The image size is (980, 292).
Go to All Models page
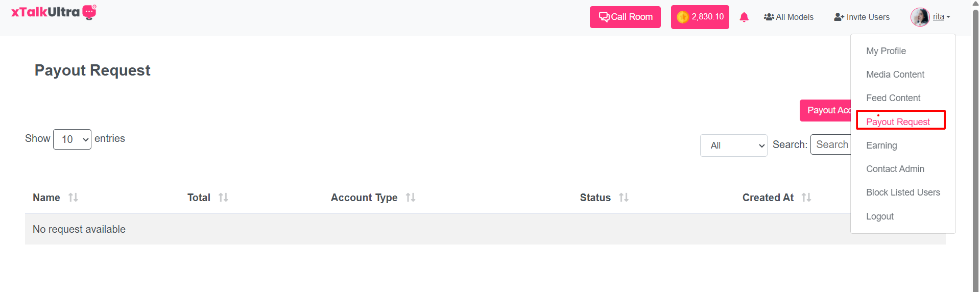788,17
